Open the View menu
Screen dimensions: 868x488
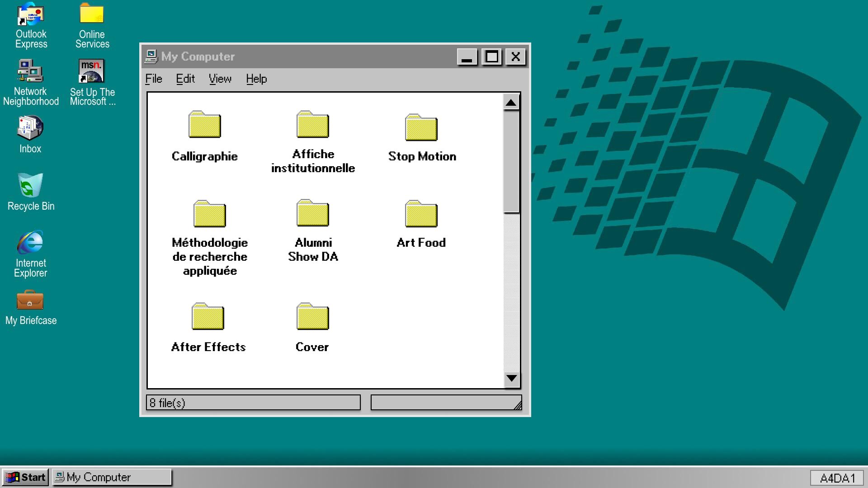[x=220, y=79]
